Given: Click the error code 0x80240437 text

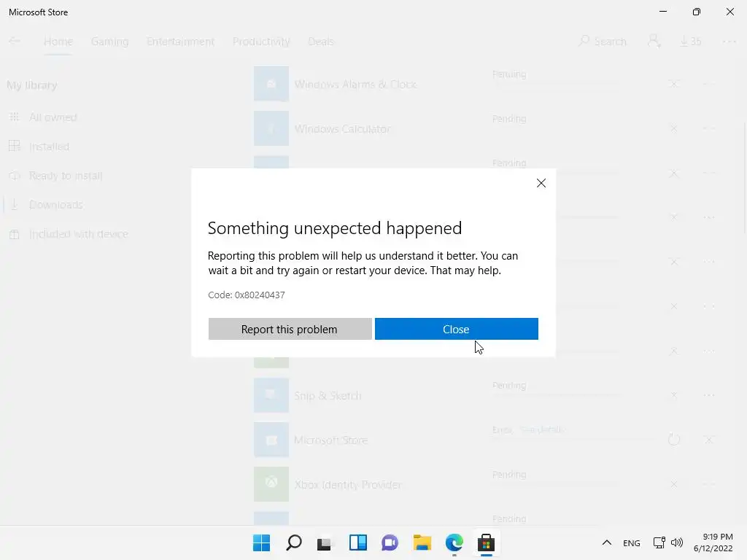Looking at the screenshot, I should (x=260, y=295).
